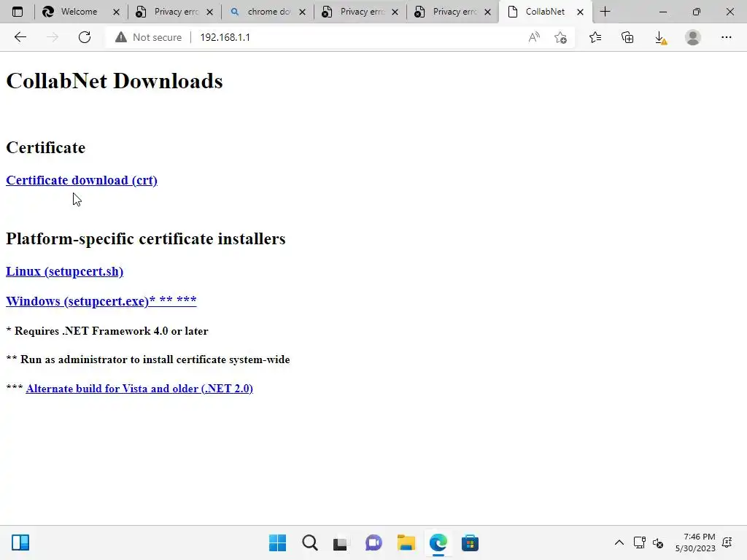Open Microsoft Store from the taskbar
This screenshot has height=560, width=747.
point(470,542)
